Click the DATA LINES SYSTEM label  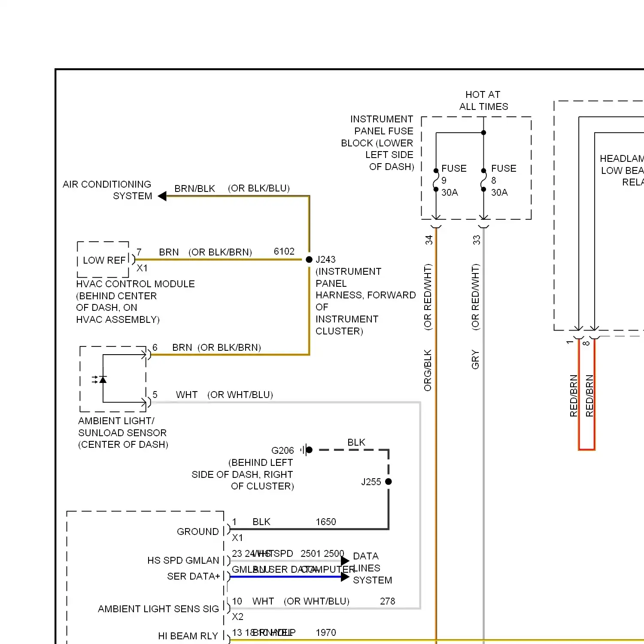(x=373, y=568)
